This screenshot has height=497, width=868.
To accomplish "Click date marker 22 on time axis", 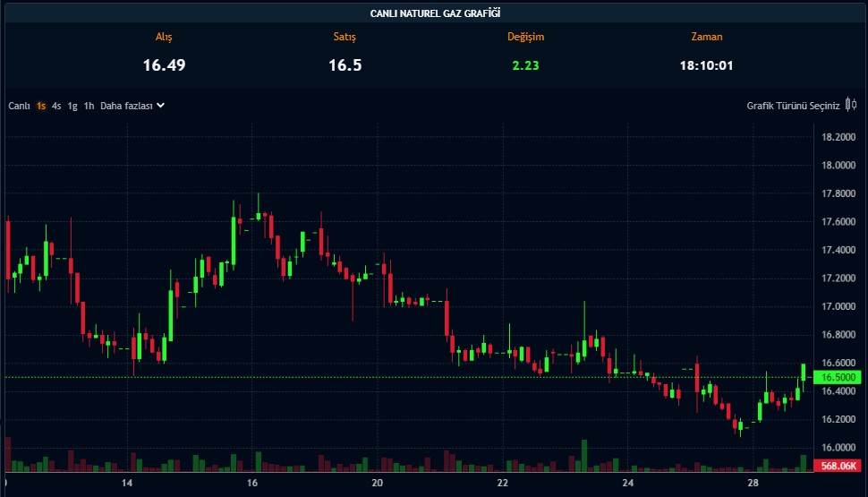I will point(503,484).
